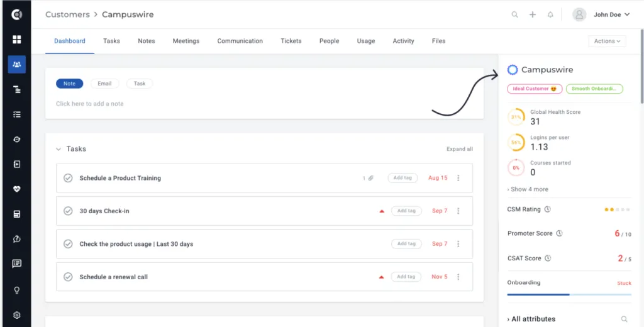Viewport: 644px width, 327px height.
Task: Click the plus add icon in top bar
Action: (x=533, y=14)
